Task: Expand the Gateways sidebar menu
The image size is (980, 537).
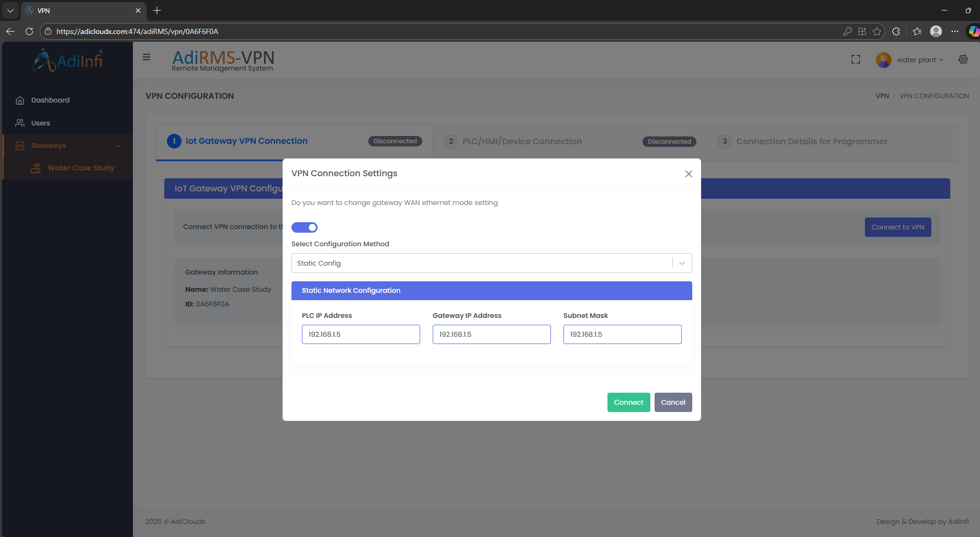Action: click(68, 146)
